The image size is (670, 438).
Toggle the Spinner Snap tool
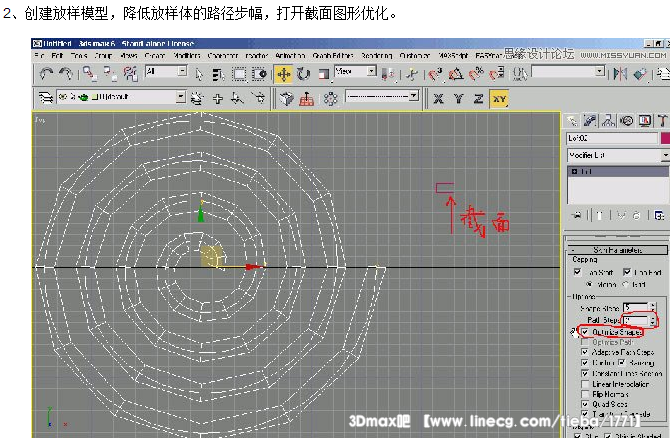497,74
